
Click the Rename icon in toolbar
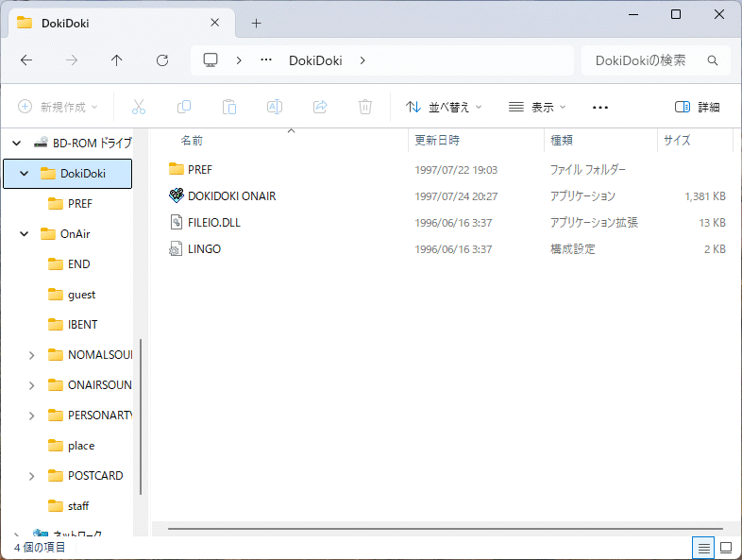275,107
